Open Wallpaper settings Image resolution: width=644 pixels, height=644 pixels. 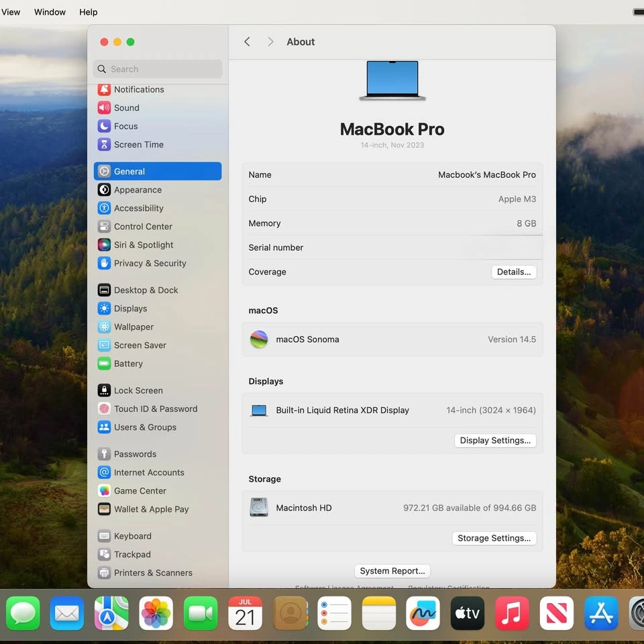pos(157,327)
